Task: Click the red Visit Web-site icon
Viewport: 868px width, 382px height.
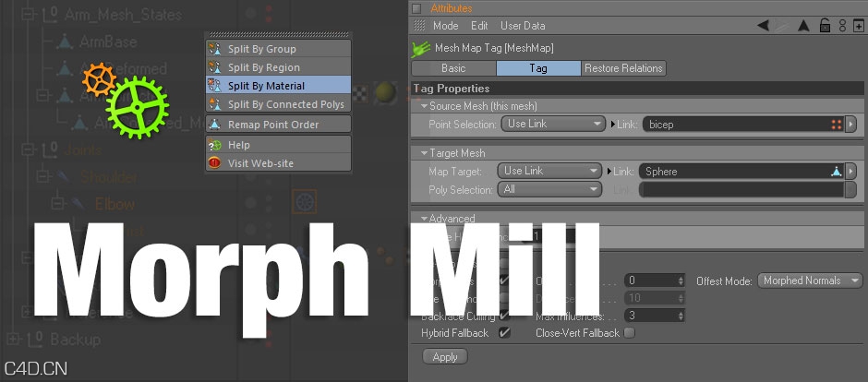Action: click(x=215, y=163)
